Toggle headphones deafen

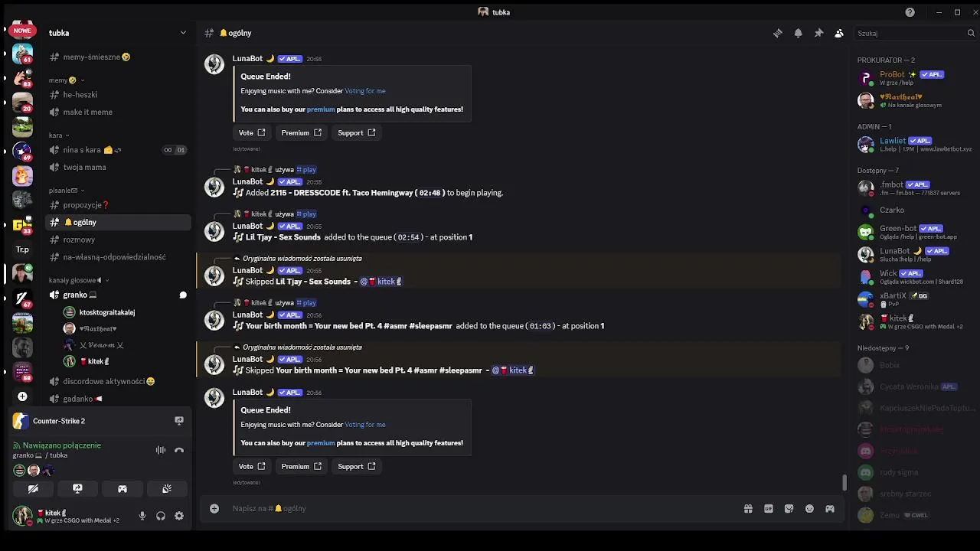tap(161, 517)
